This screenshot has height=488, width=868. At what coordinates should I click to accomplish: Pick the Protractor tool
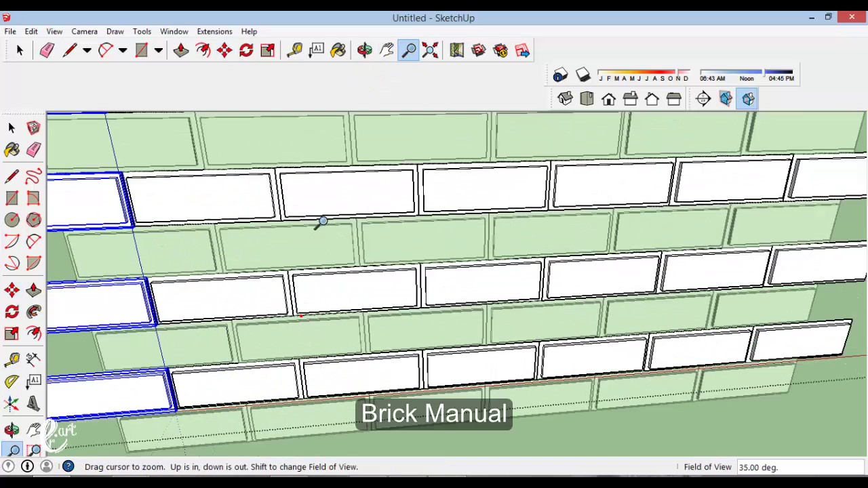tap(12, 382)
